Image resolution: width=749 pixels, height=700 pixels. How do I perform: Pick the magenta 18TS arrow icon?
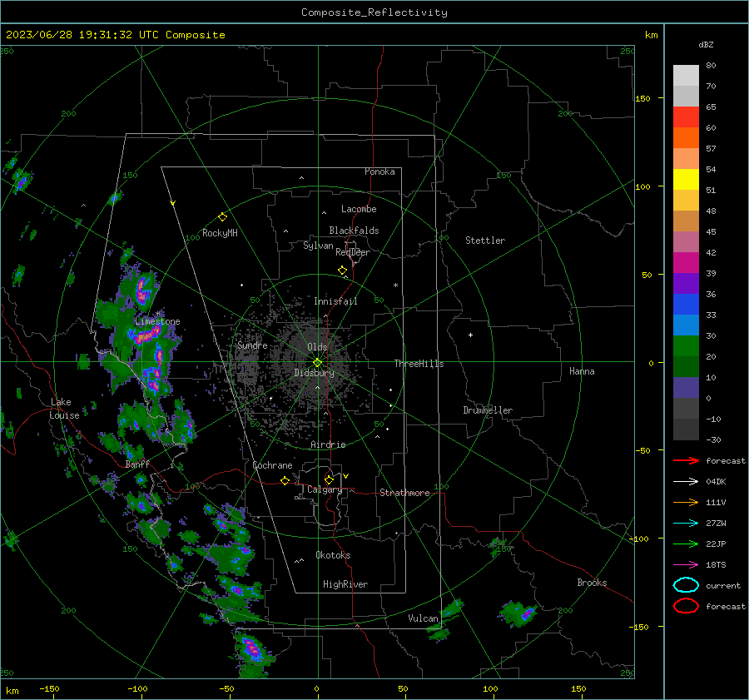[686, 565]
